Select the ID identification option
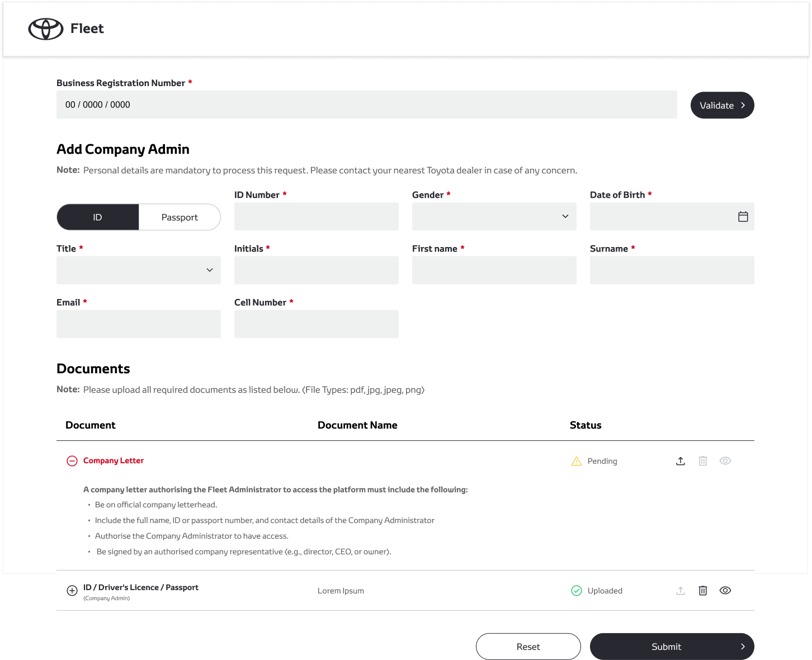Image resolution: width=812 pixels, height=660 pixels. 98,217
